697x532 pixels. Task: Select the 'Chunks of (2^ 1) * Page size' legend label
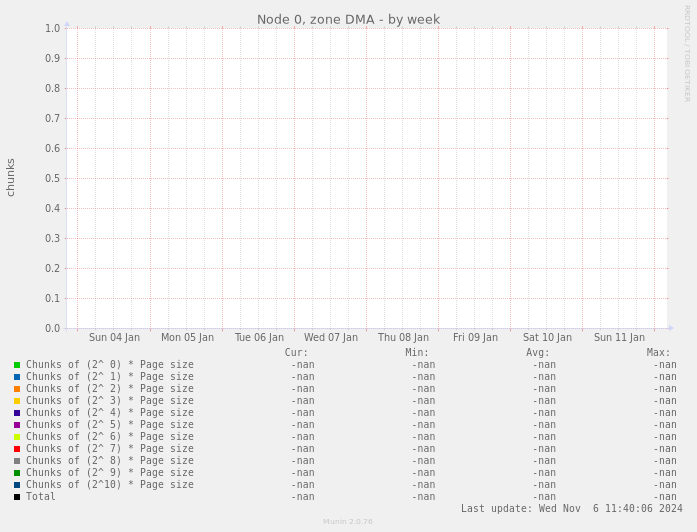pyautogui.click(x=110, y=377)
